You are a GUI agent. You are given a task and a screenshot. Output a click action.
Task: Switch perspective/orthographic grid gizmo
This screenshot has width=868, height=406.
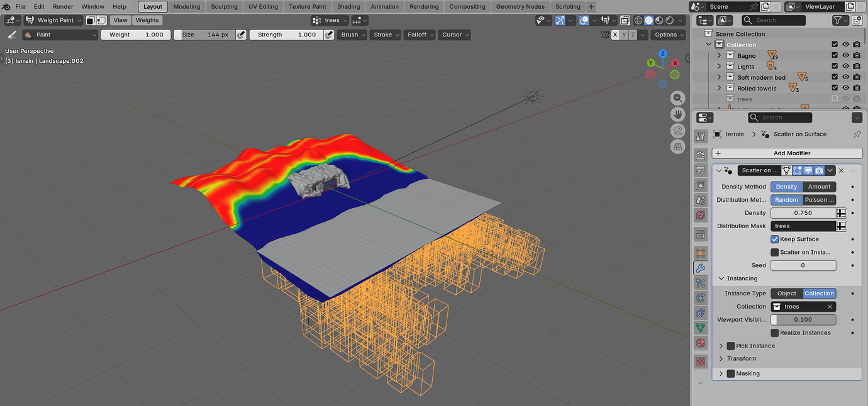677,146
